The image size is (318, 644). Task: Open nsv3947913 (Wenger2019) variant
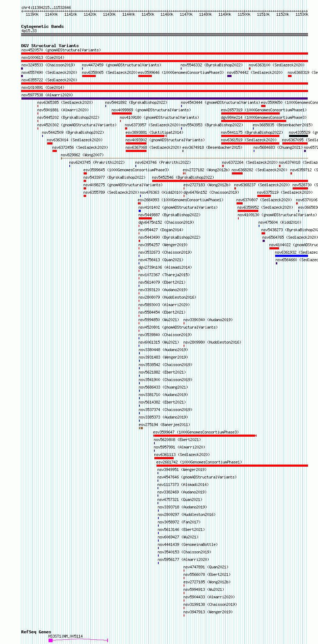click(208, 612)
